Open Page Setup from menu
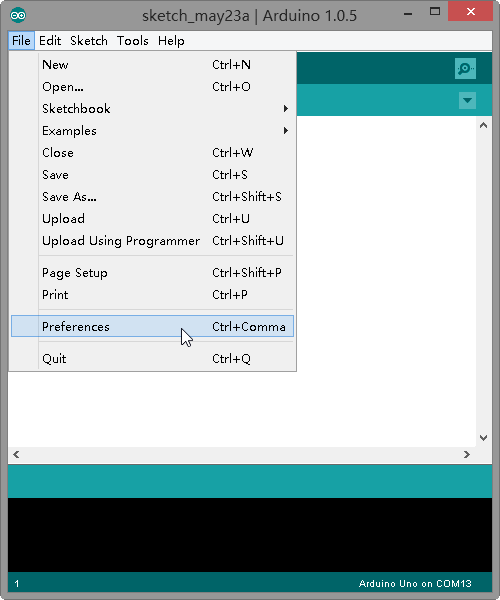Screen dimensions: 500x600 pos(153,273)
